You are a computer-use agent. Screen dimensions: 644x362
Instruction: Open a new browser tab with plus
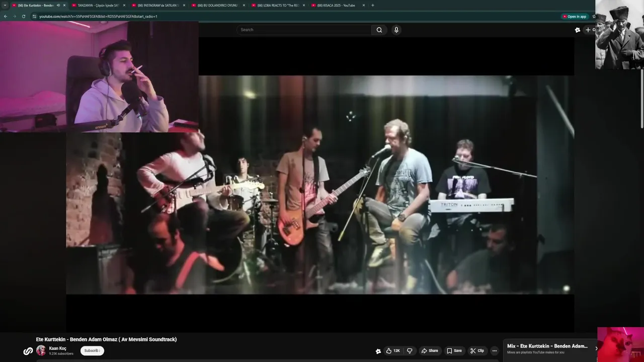pos(372,5)
